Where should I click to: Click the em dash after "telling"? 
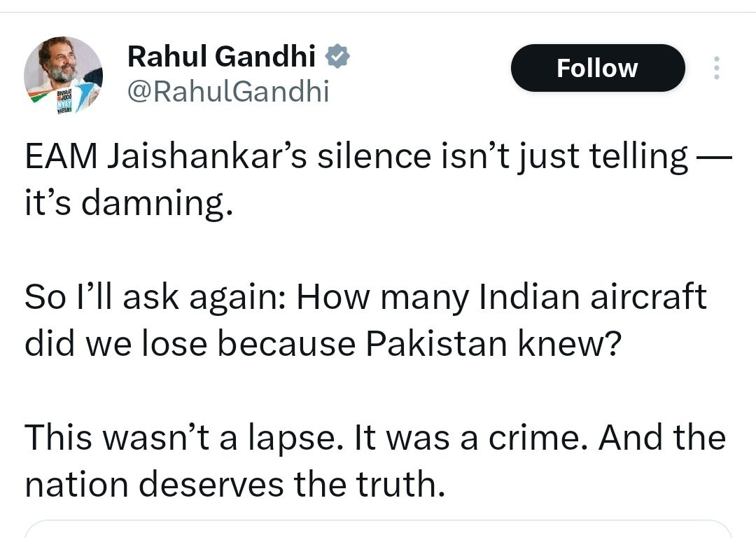tap(714, 158)
